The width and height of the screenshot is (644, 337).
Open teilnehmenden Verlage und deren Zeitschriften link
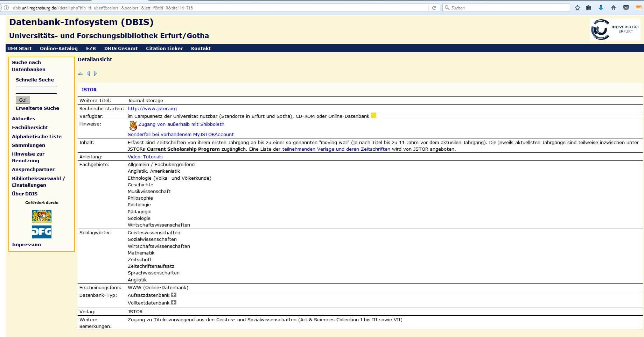tap(336, 149)
